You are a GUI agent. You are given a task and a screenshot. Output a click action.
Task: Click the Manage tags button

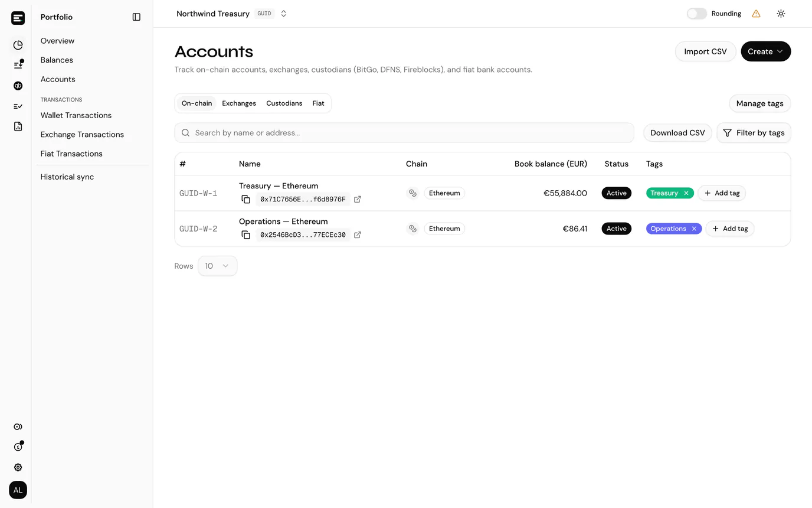760,103
